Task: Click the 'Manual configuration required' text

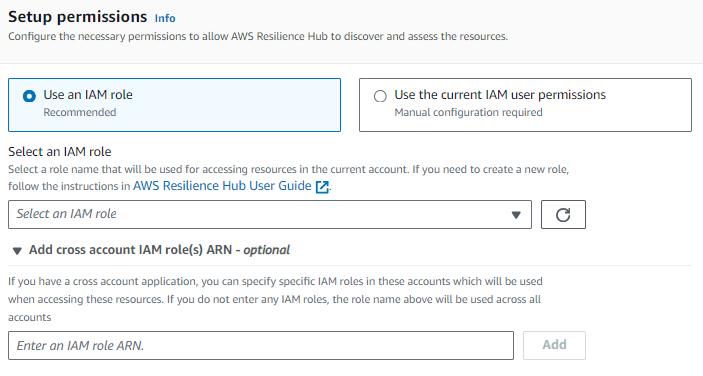Action: [x=469, y=112]
